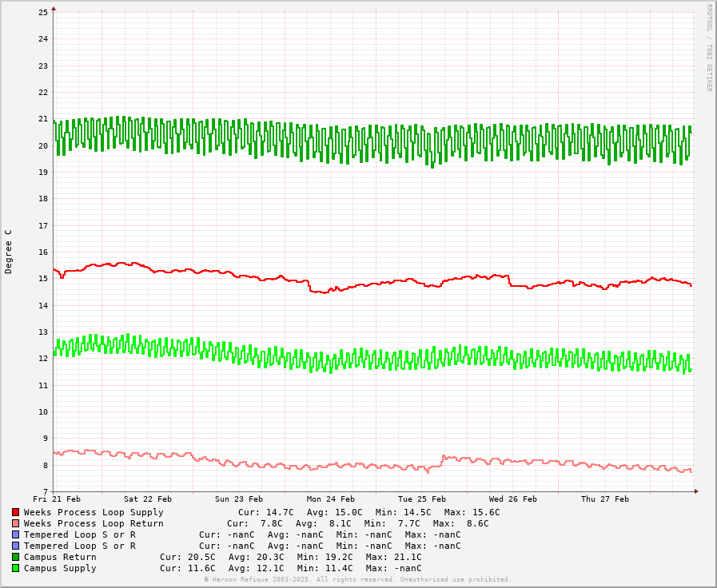Click the Haroon Rafique copyright notice
The width and height of the screenshot is (717, 588).
pyautogui.click(x=358, y=579)
